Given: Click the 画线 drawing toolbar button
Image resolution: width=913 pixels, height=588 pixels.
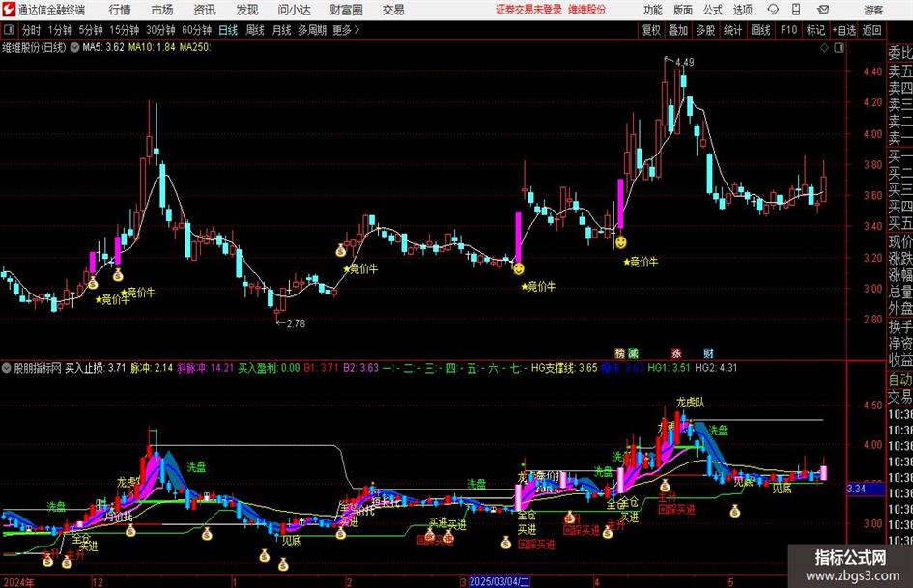Looking at the screenshot, I should pyautogui.click(x=760, y=30).
